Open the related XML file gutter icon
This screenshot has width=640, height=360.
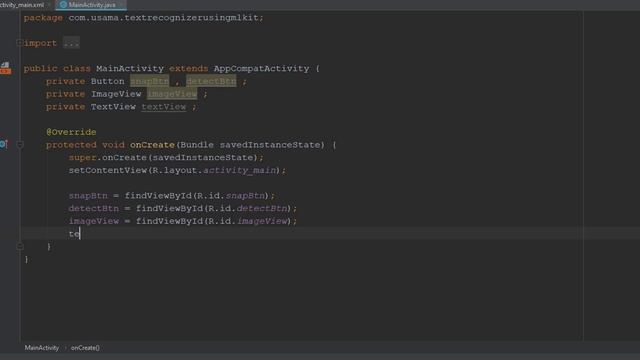click(x=5, y=68)
